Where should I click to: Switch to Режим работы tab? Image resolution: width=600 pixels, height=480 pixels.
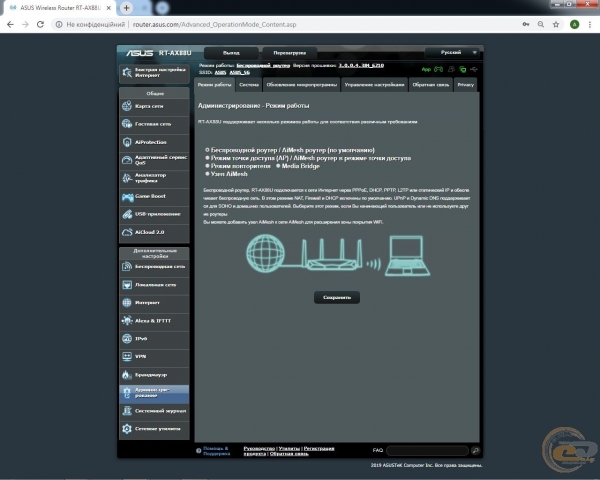tap(214, 85)
